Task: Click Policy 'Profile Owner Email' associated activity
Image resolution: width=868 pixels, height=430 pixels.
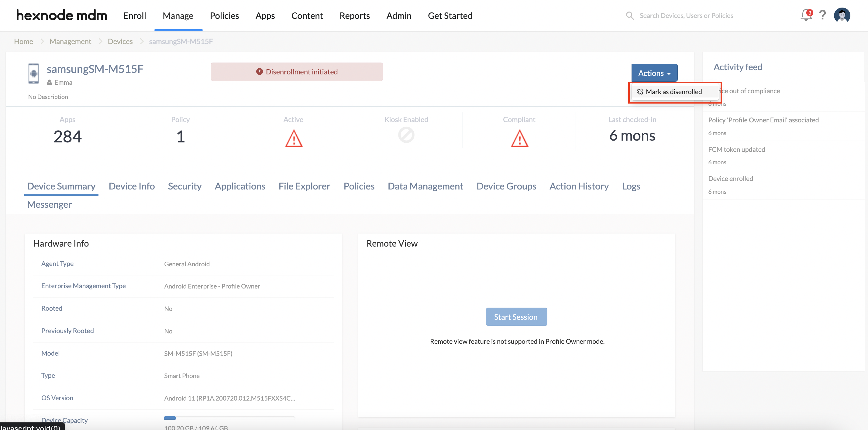Action: (x=763, y=120)
